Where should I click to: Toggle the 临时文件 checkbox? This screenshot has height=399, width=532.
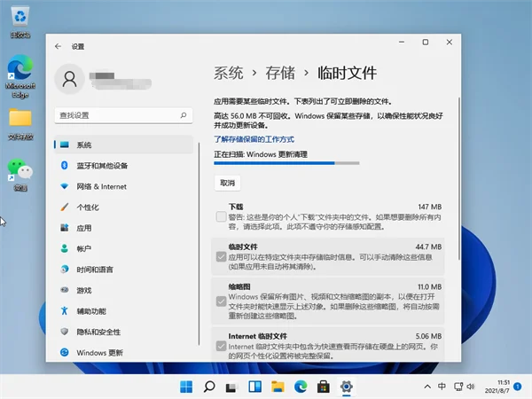[x=221, y=256]
